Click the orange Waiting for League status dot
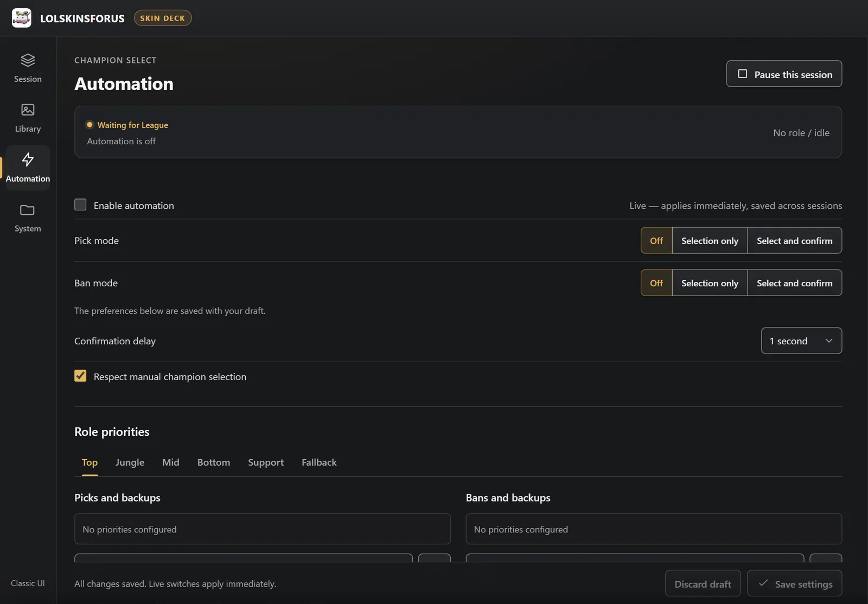Image resolution: width=868 pixels, height=604 pixels. click(x=90, y=125)
